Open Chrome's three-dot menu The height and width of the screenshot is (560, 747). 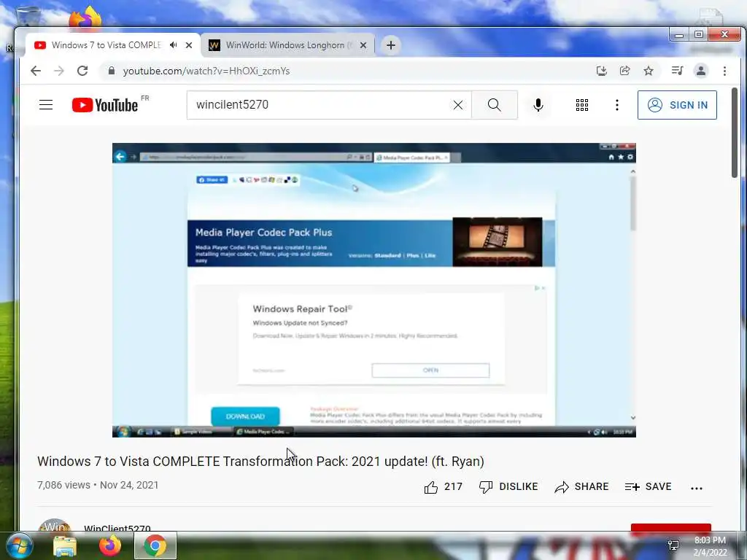[724, 71]
